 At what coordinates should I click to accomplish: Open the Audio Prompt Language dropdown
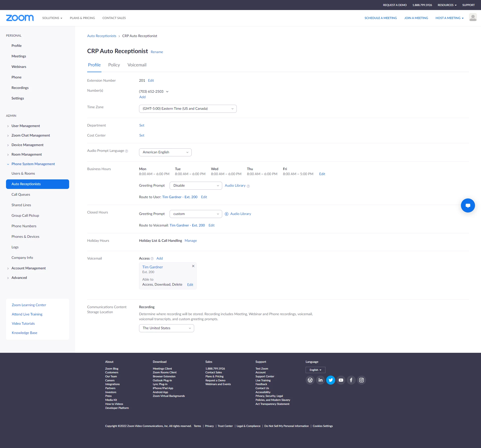point(165,152)
